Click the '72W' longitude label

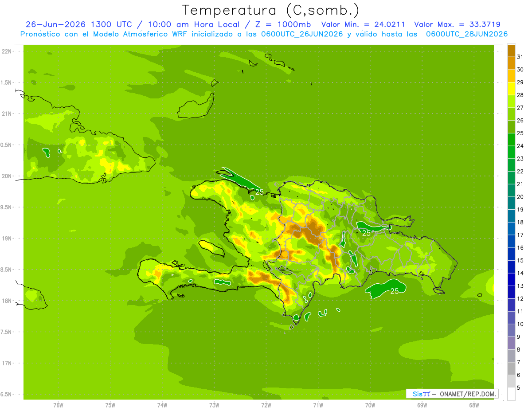tap(266, 405)
